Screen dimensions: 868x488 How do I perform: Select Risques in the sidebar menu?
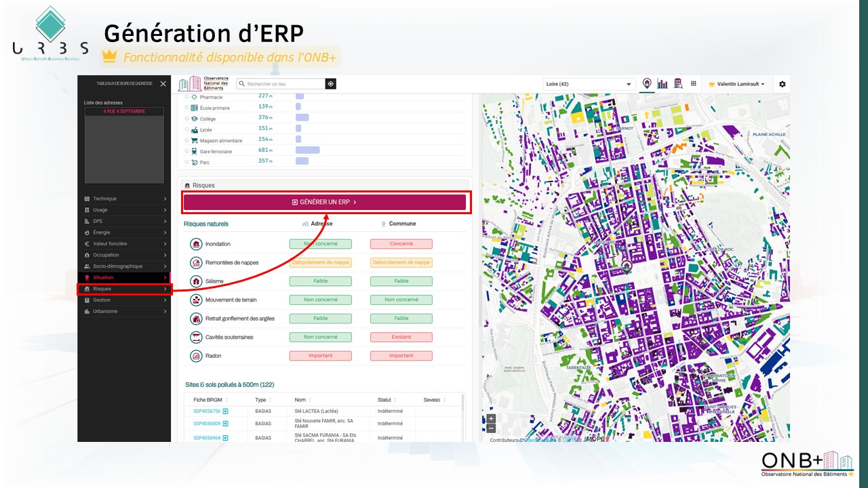(124, 289)
